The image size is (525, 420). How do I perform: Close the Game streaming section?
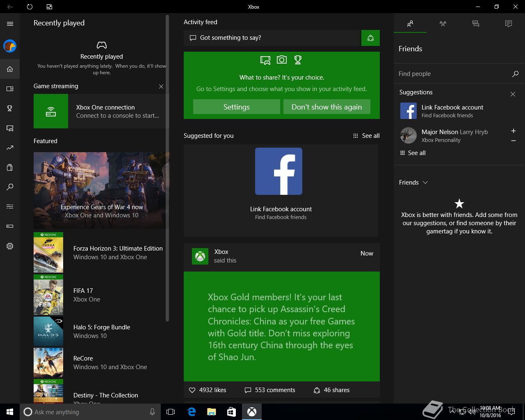[x=161, y=87]
